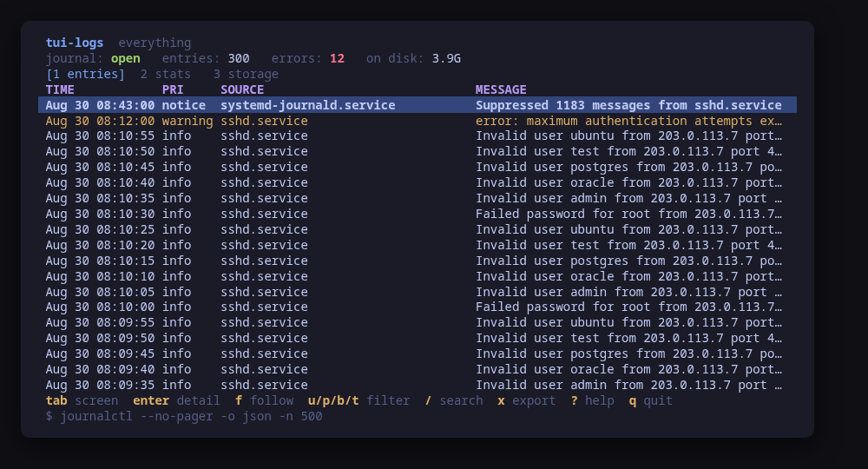Select the Failed password row at 08:10:30
The image size is (868, 469).
click(x=418, y=214)
